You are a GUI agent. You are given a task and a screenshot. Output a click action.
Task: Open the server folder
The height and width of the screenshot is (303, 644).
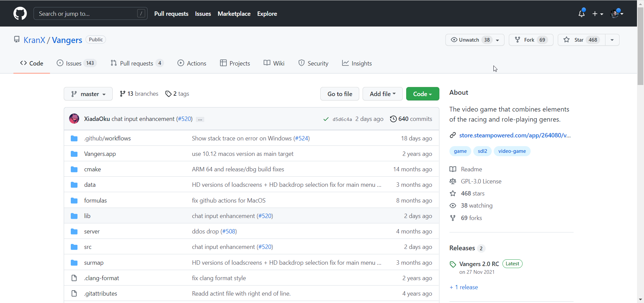pos(92,231)
